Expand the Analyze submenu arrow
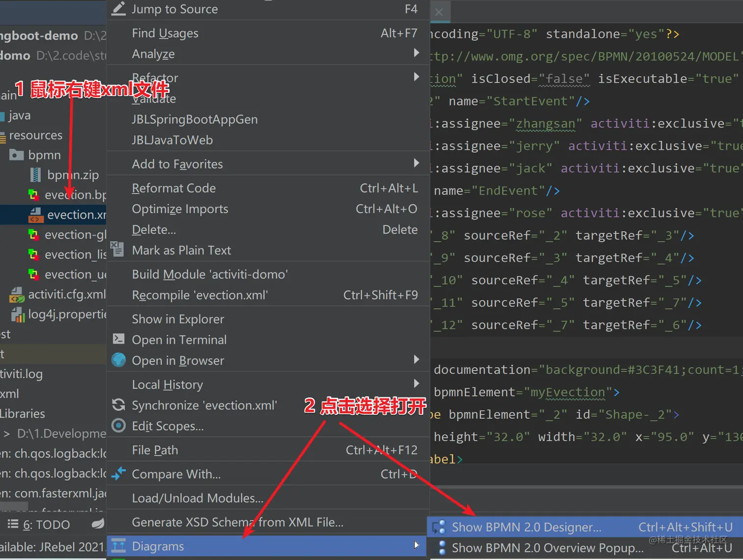Screen dimensions: 743x560 coord(416,53)
